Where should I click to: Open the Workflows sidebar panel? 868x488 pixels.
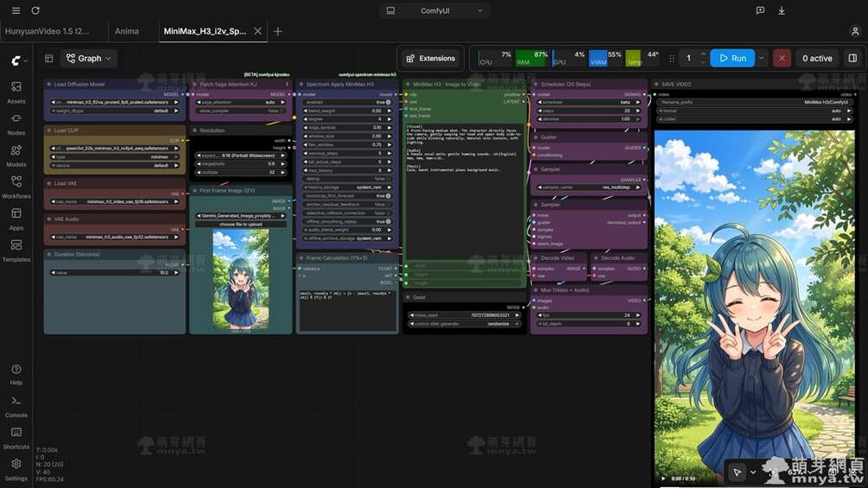point(16,187)
